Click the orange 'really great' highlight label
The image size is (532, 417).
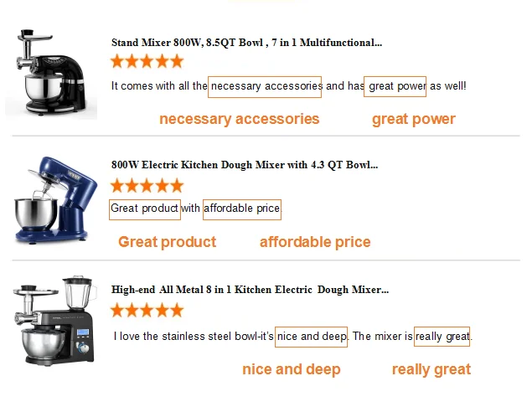tap(431, 369)
